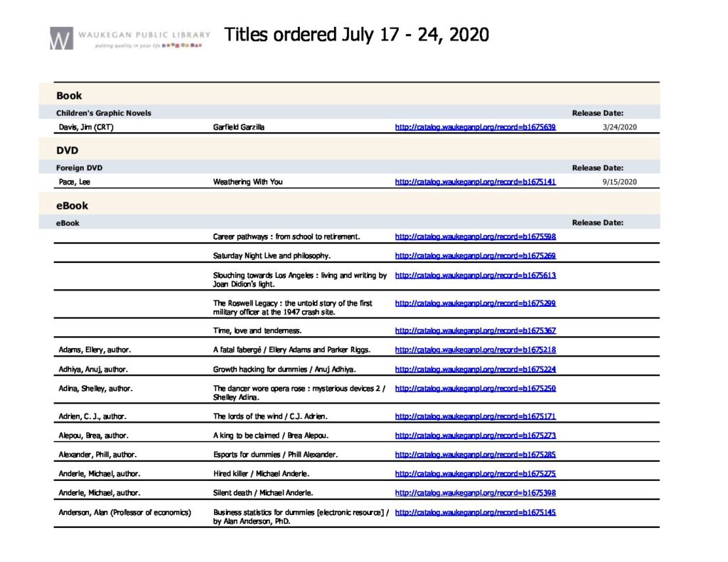Screen dimensions: 728x562
Task: Select the release date 9/15/2020
Action: click(x=619, y=182)
